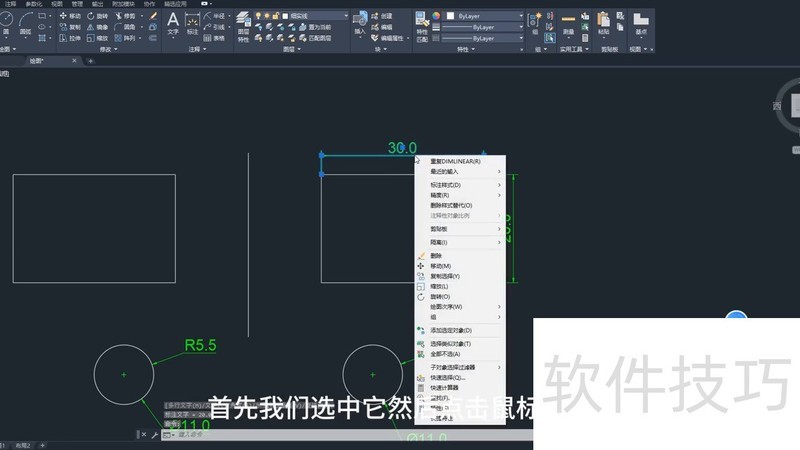This screenshot has height=450, width=800.
Task: Click the Group (组) icon
Action: (534, 23)
